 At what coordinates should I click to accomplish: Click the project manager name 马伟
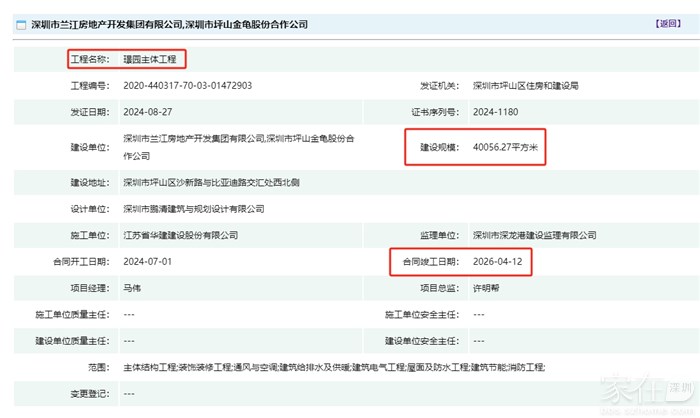pos(132,287)
